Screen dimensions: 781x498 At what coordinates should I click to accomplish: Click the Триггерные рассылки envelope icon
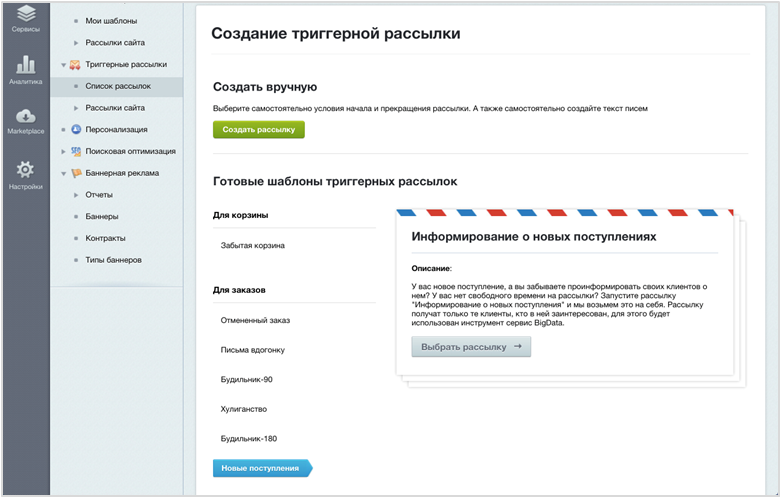tap(75, 65)
